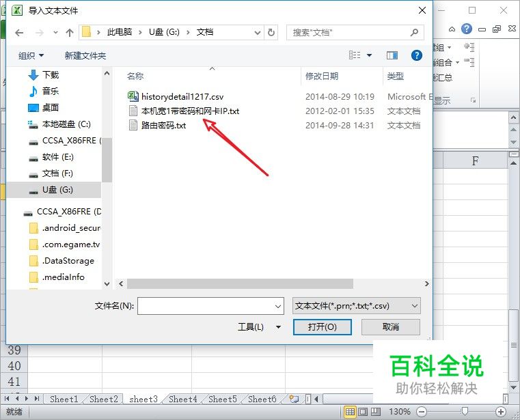Open the 组织 menu
Viewport: 520px width, 420px height.
click(x=31, y=55)
